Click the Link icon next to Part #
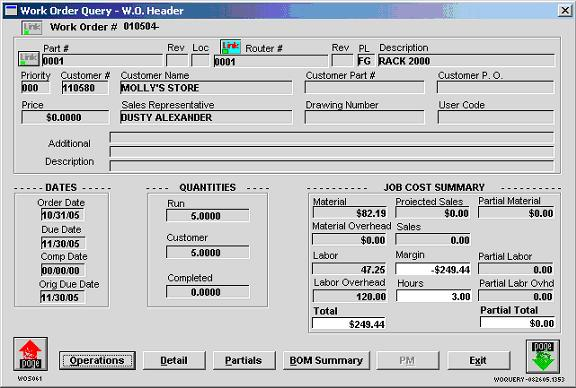 29,58
